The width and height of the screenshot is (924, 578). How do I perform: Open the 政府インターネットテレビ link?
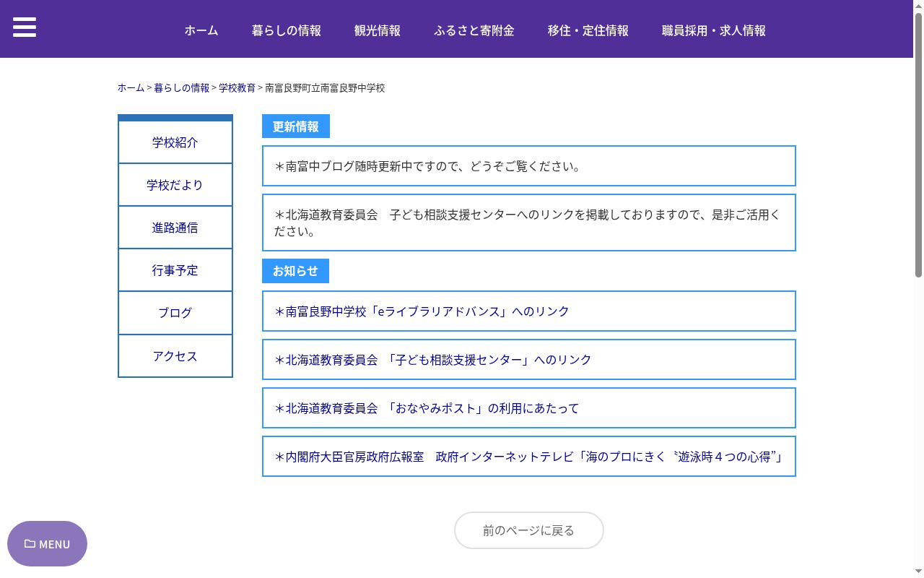(529, 457)
